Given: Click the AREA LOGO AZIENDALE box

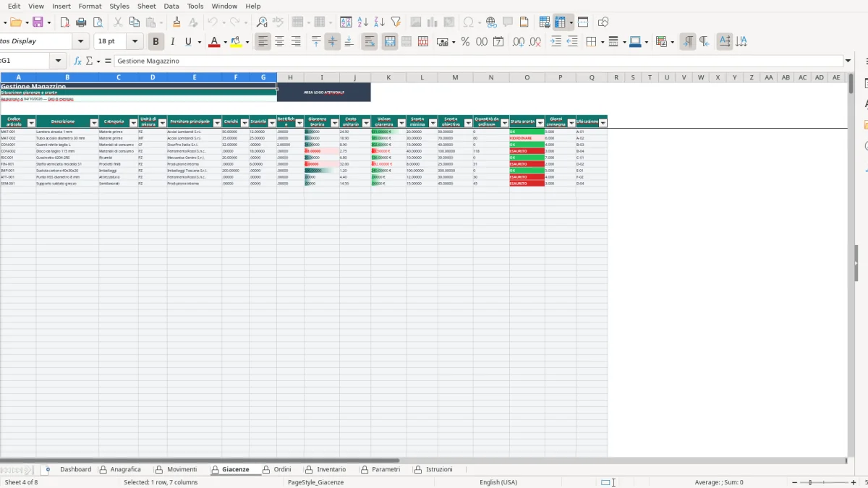Looking at the screenshot, I should tap(323, 92).
